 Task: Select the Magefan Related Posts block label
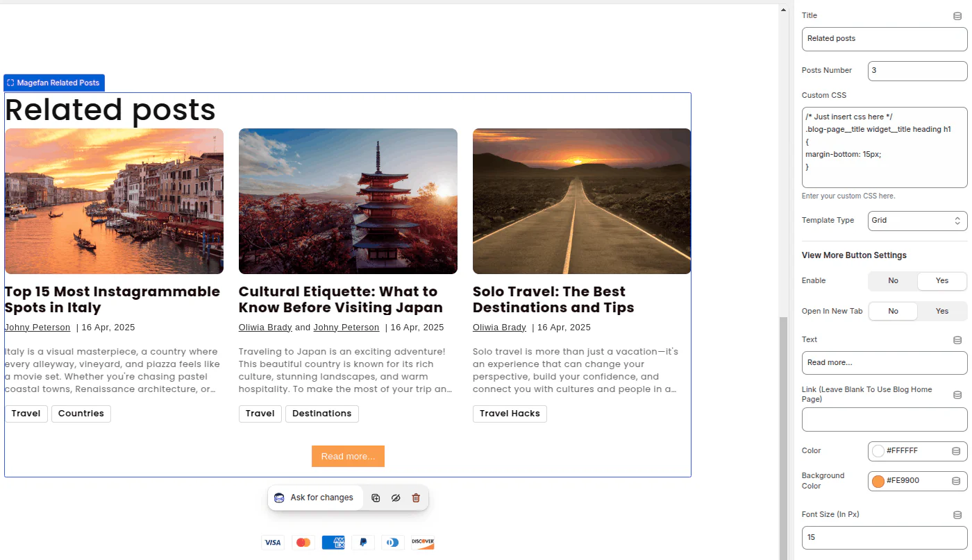[x=54, y=83]
